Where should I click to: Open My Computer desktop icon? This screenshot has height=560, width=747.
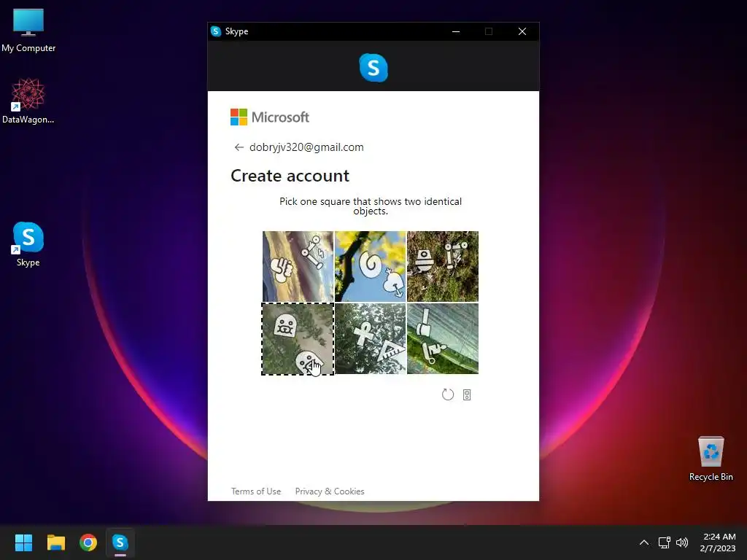pyautogui.click(x=28, y=31)
